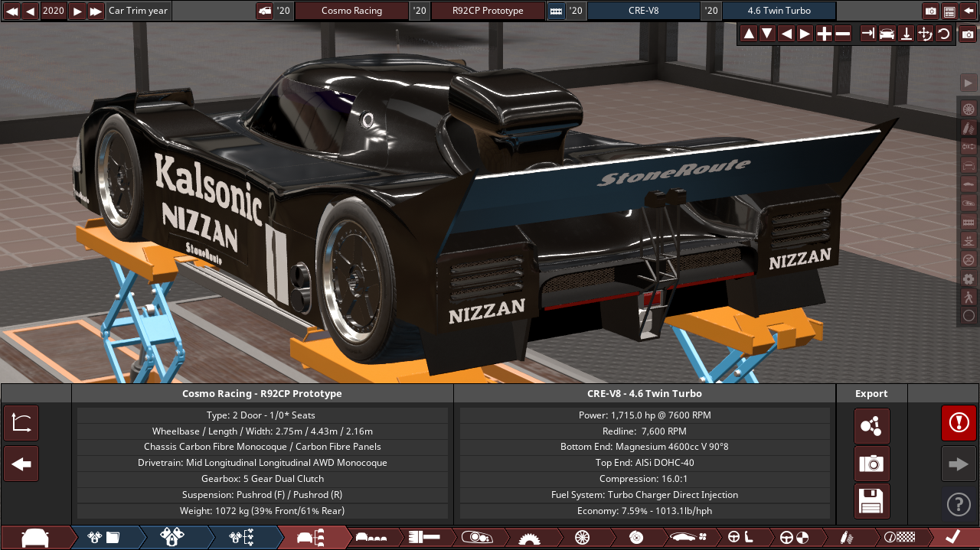This screenshot has height=550, width=980.
Task: Toggle engine block view in side panel
Action: (x=969, y=222)
